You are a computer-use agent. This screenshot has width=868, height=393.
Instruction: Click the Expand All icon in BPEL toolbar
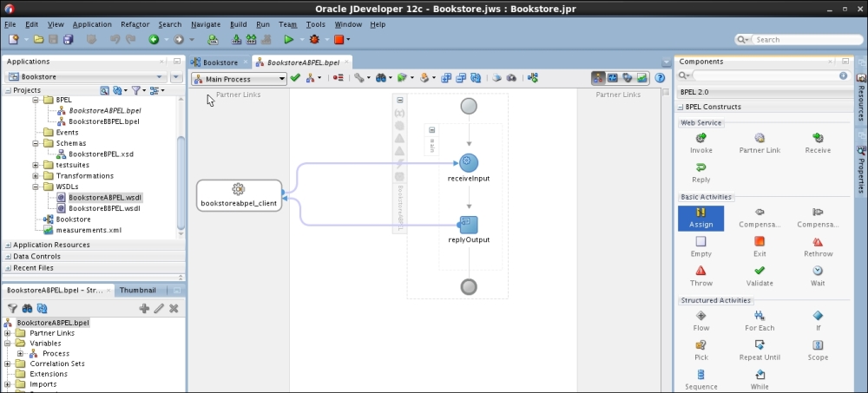click(x=446, y=78)
